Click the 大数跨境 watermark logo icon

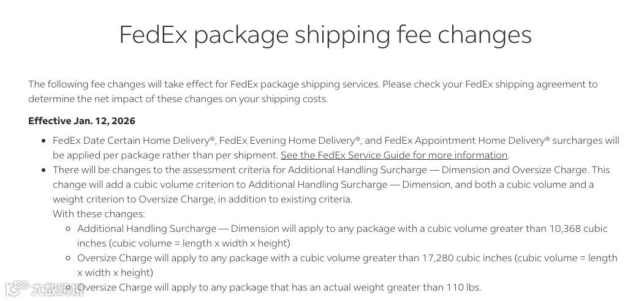tap(17, 288)
